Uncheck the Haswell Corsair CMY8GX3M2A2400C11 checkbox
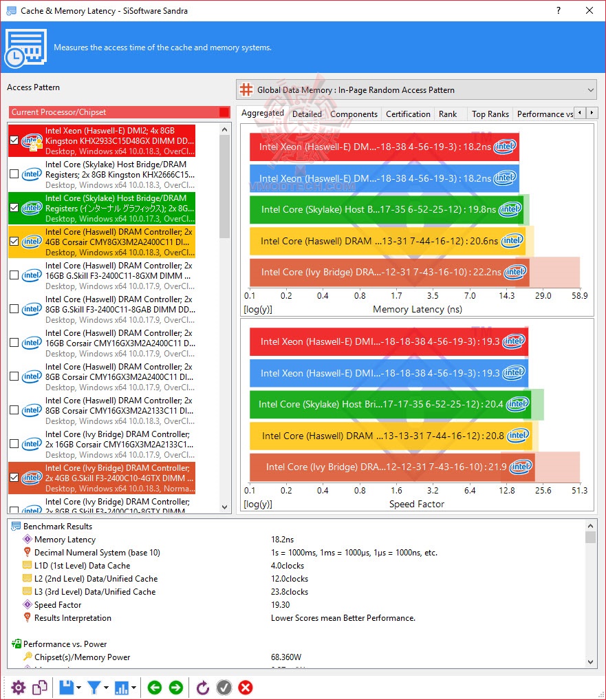Viewport: 606px width, 700px height. [x=14, y=242]
